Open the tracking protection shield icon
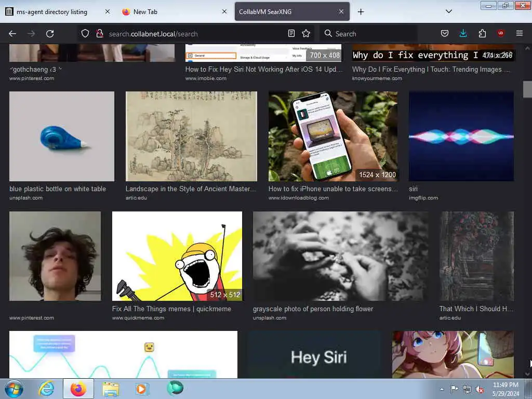Screen dimensions: 532x399 click(x=85, y=33)
